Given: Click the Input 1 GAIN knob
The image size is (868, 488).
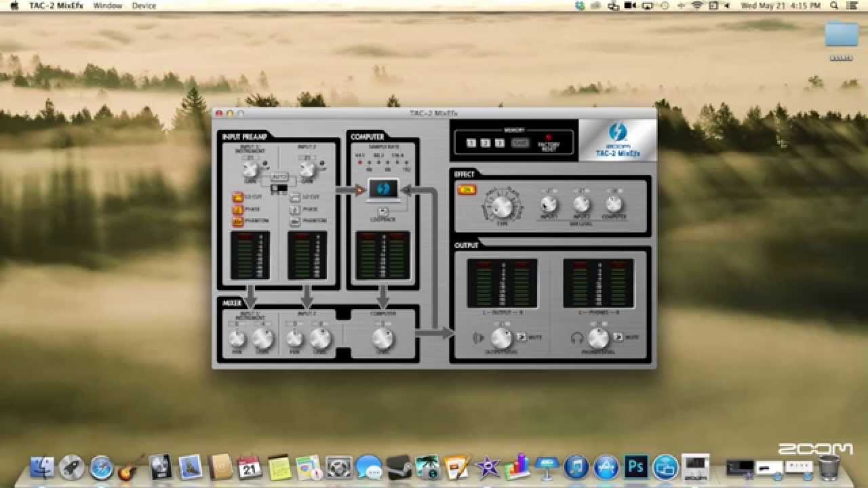Looking at the screenshot, I should (251, 170).
